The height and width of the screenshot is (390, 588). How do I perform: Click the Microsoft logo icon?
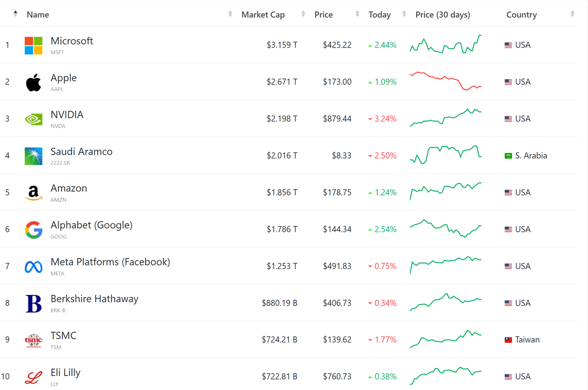click(x=33, y=45)
